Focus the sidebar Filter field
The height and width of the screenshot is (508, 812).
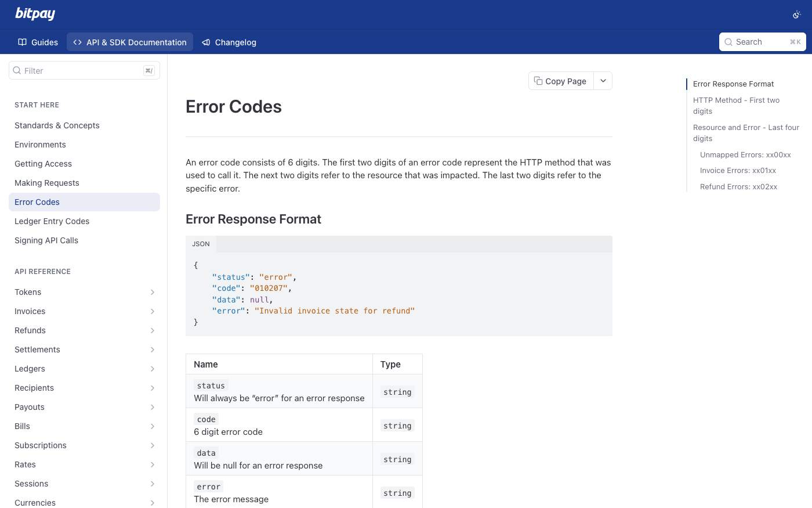[x=84, y=70]
